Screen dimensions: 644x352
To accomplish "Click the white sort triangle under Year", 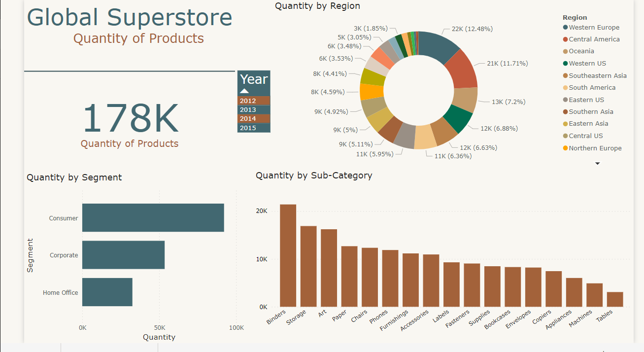I will (x=244, y=91).
